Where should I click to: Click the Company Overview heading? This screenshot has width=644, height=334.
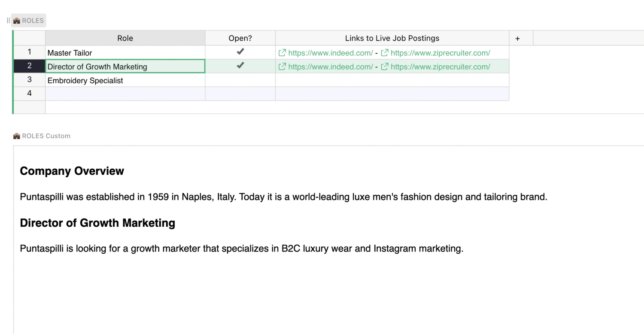[72, 171]
